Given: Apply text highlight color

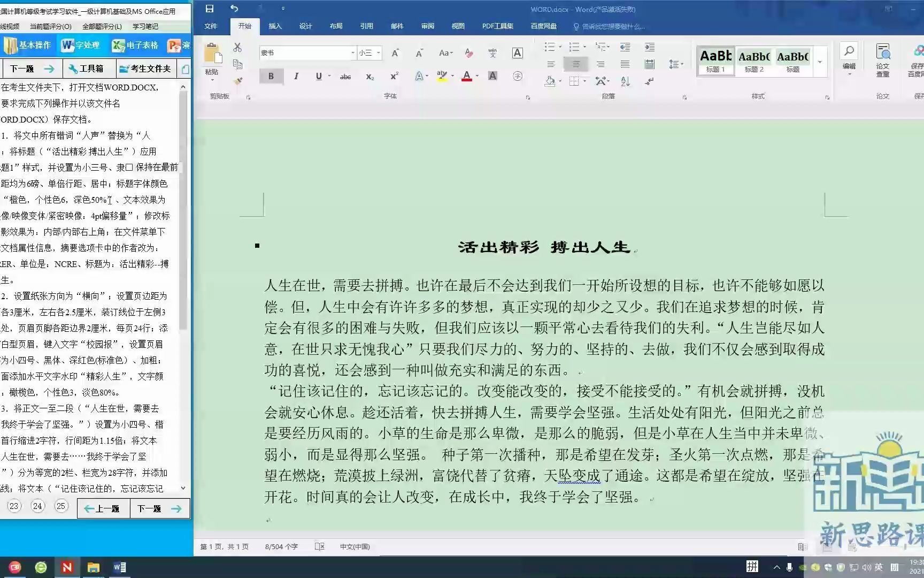Looking at the screenshot, I should [441, 76].
